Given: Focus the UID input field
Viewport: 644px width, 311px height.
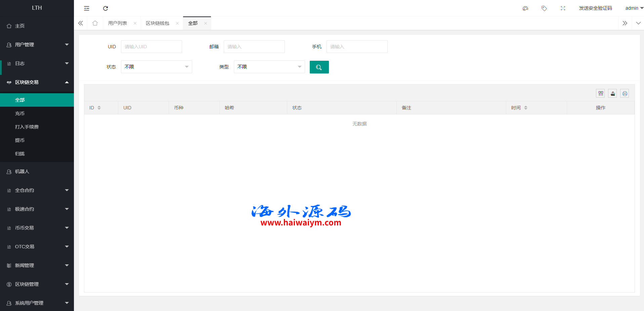Looking at the screenshot, I should click(151, 47).
